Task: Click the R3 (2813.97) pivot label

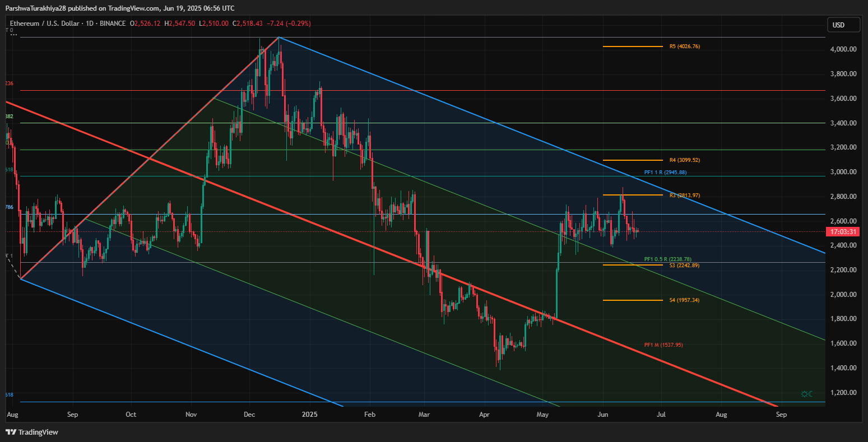Action: point(684,196)
